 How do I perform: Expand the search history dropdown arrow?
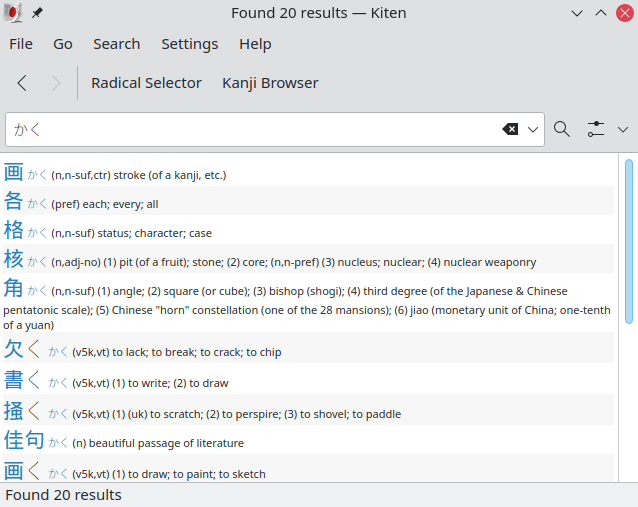coord(533,129)
